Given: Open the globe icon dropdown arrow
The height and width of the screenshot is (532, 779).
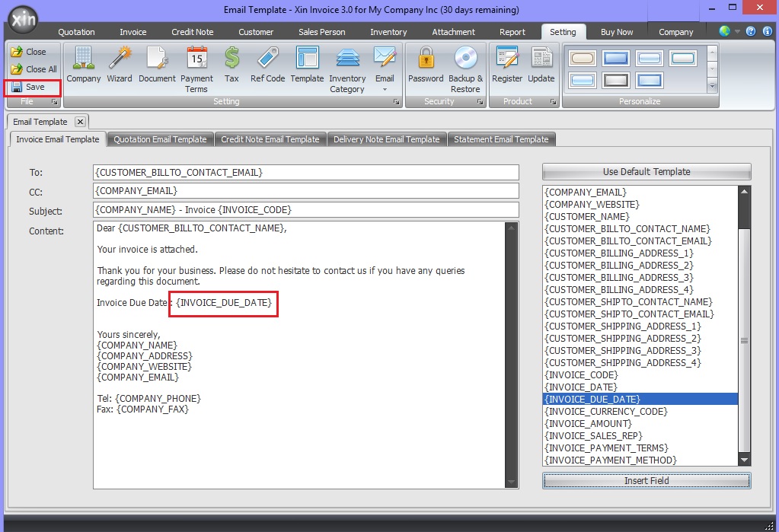Looking at the screenshot, I should (737, 31).
